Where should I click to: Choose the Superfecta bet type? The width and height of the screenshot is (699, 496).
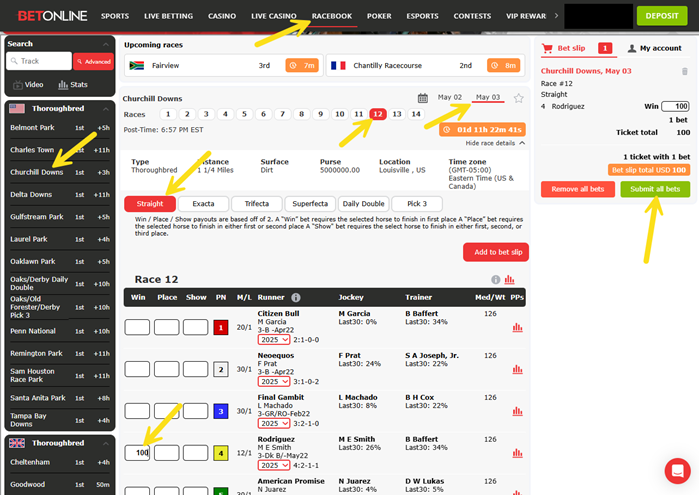[310, 204]
